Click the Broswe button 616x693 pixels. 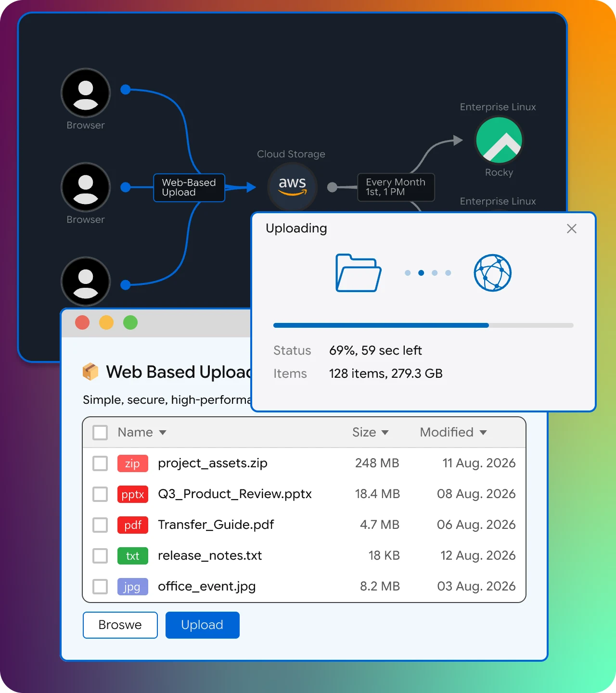tap(120, 625)
